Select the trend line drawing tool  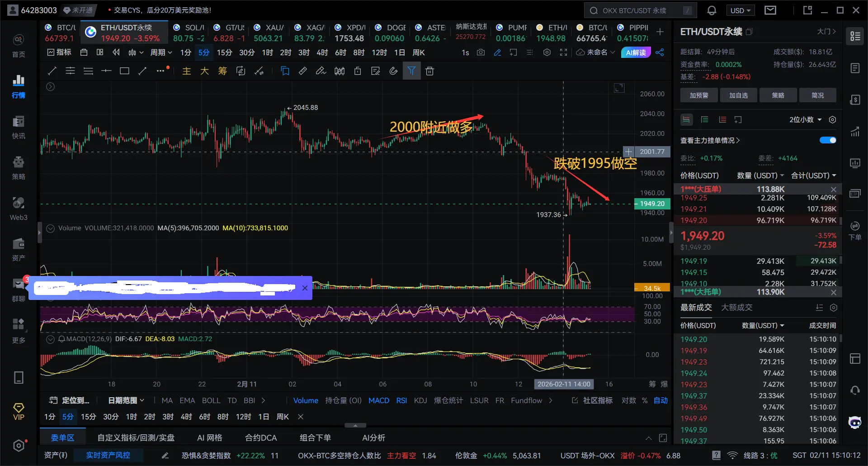click(52, 71)
